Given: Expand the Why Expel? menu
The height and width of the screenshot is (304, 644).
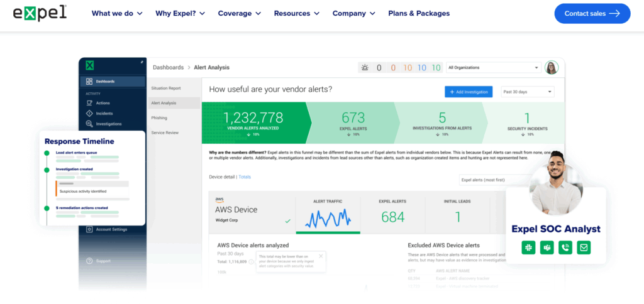Looking at the screenshot, I should click(x=180, y=14).
